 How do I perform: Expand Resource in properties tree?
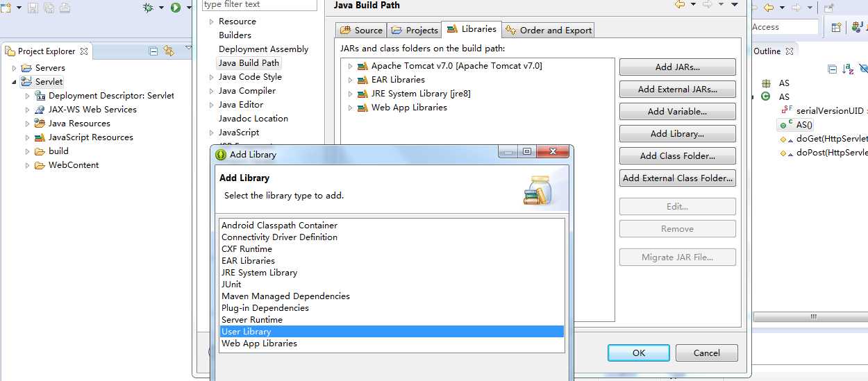pyautogui.click(x=212, y=22)
